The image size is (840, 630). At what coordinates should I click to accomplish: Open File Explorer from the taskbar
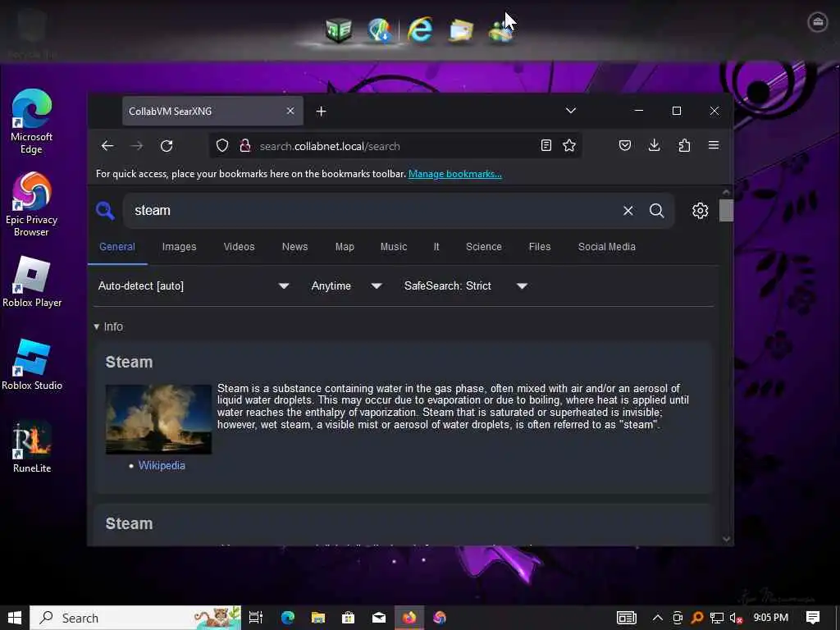pos(318,618)
